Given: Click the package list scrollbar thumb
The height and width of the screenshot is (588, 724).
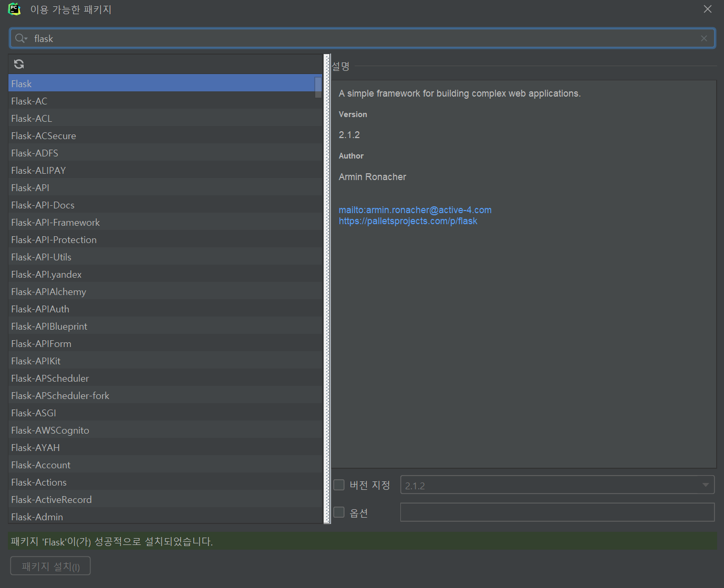Looking at the screenshot, I should [x=318, y=87].
